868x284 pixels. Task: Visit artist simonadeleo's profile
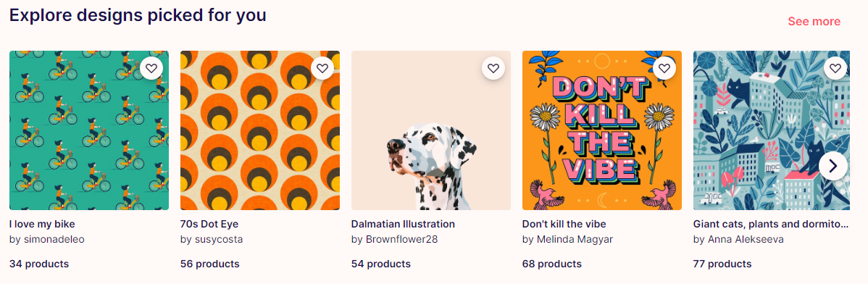click(x=47, y=240)
